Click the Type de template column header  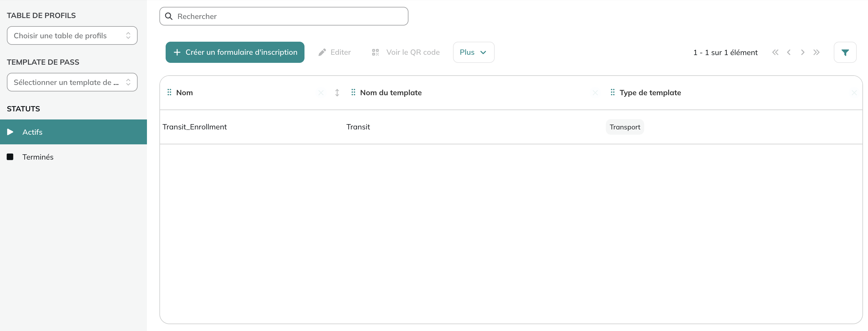tap(650, 93)
